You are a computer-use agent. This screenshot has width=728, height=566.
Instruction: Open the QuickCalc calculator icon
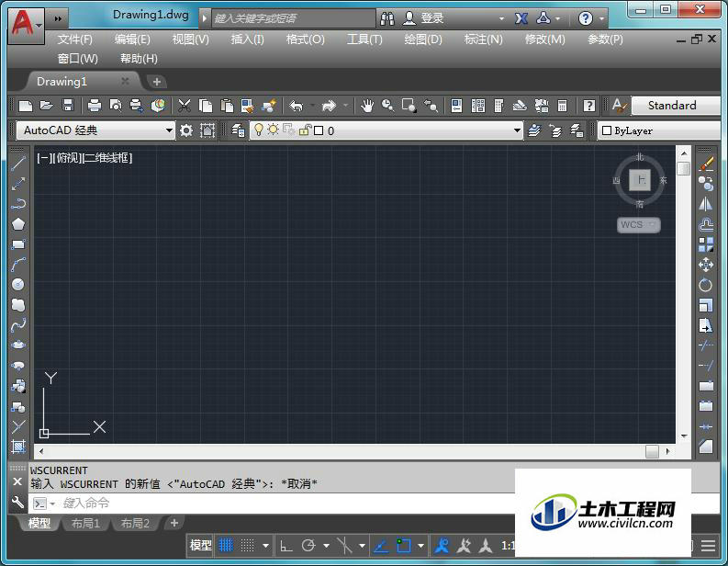coord(562,106)
